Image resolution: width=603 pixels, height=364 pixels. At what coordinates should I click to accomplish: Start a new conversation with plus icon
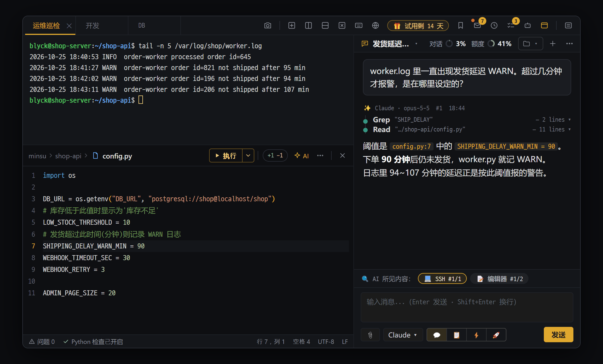tap(552, 44)
